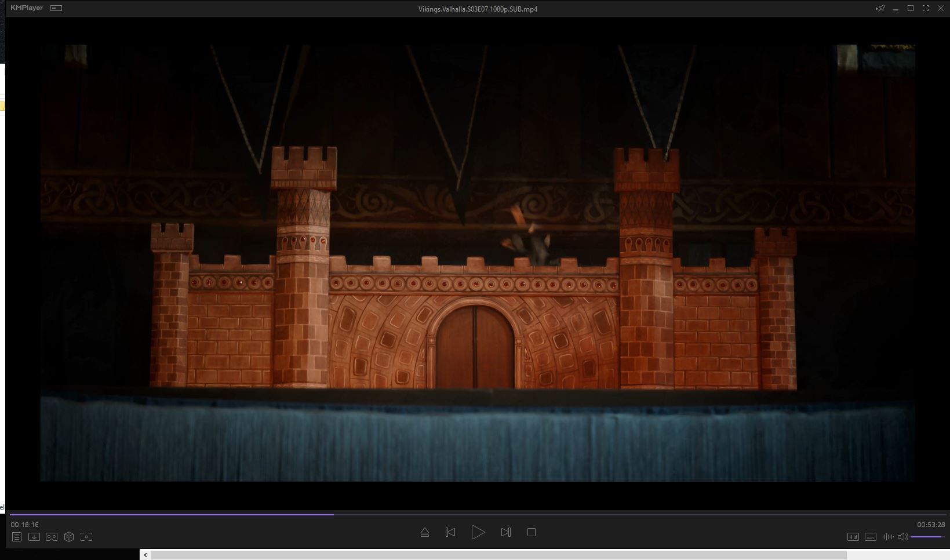Toggle pin window always on top
The height and width of the screenshot is (560, 950).
pos(880,8)
